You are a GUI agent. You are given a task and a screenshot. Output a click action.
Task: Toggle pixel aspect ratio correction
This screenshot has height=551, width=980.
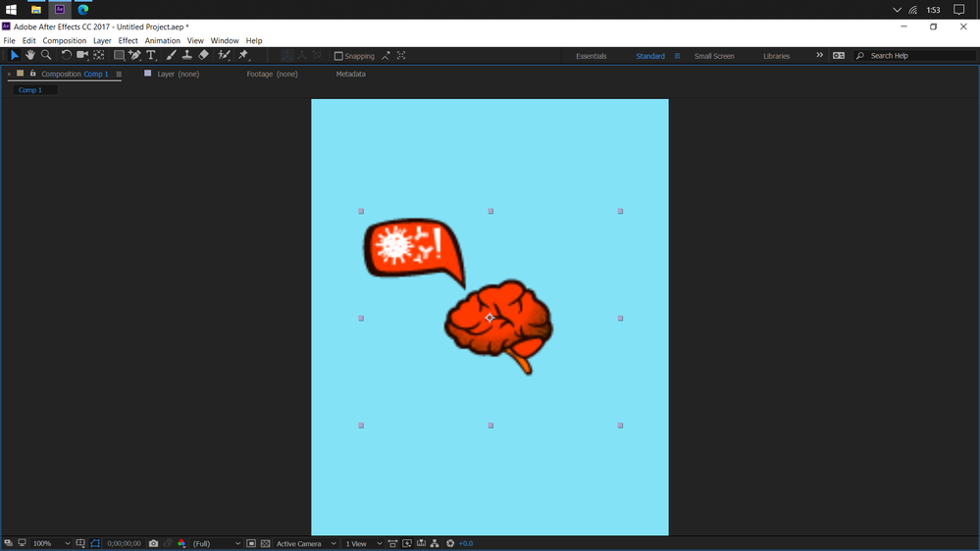[392, 543]
